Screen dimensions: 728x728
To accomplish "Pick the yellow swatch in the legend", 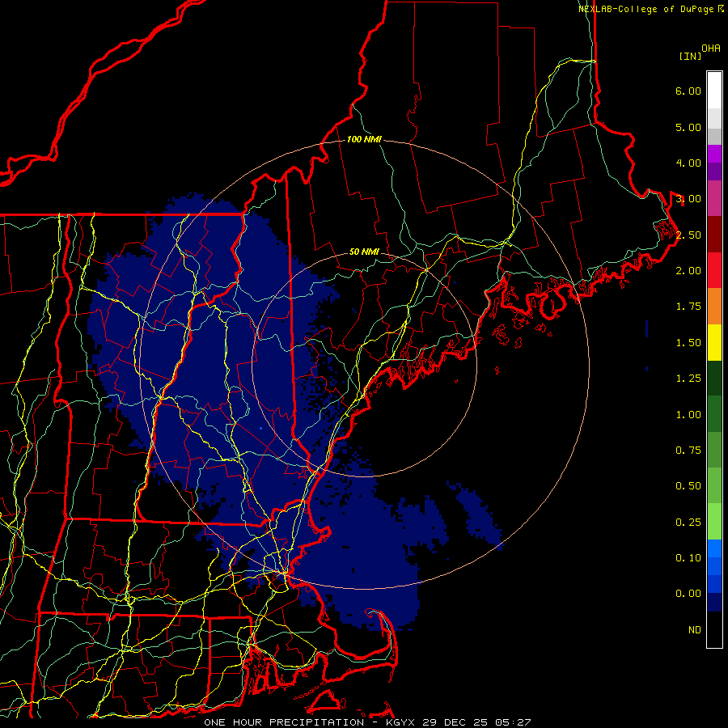I will (714, 342).
